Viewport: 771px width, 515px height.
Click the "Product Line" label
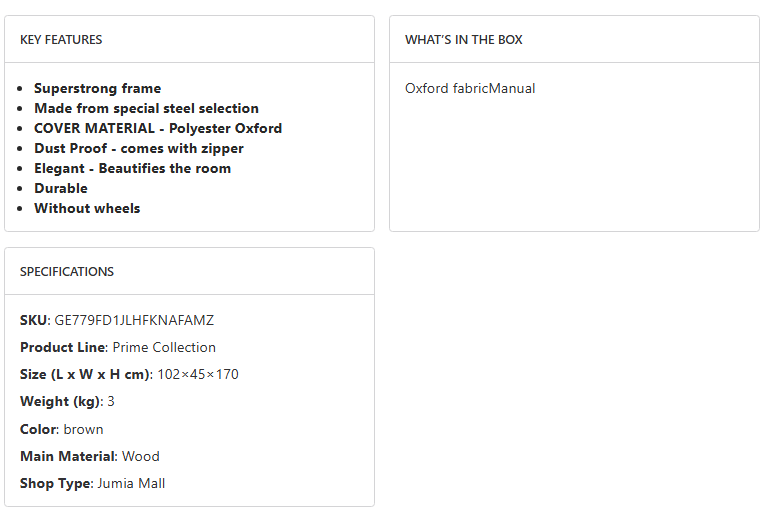coord(62,348)
